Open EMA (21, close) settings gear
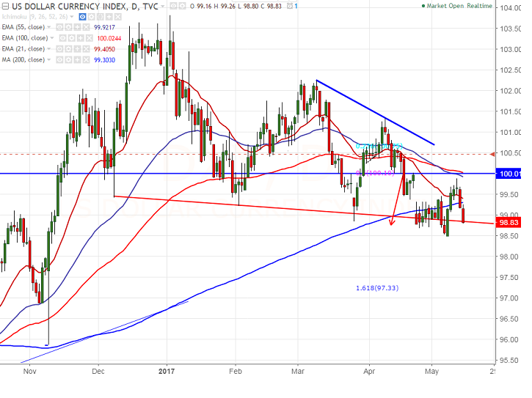 coord(68,49)
